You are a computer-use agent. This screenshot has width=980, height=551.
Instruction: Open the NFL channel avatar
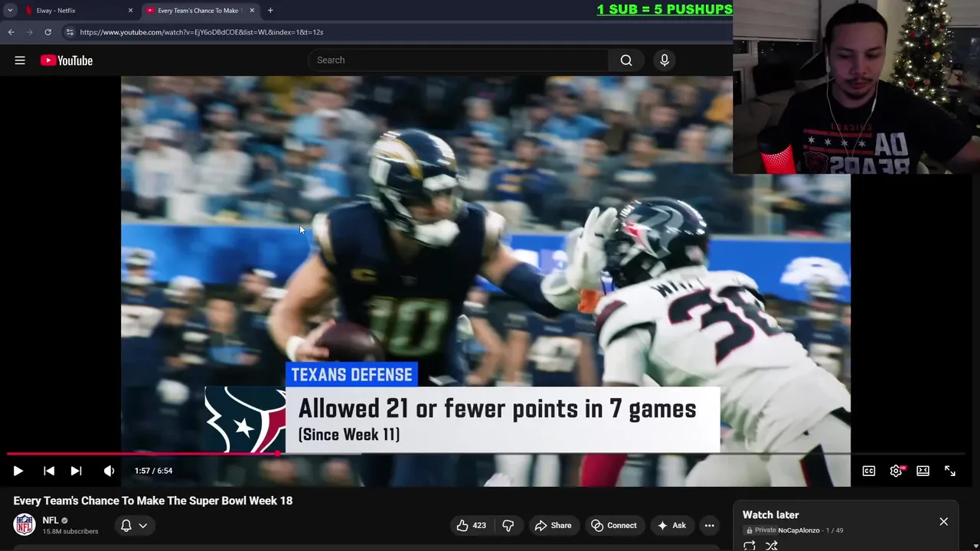click(x=24, y=525)
